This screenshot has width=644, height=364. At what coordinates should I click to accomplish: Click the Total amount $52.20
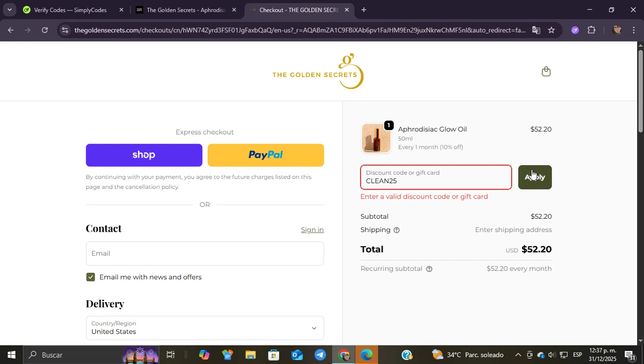[x=536, y=249]
